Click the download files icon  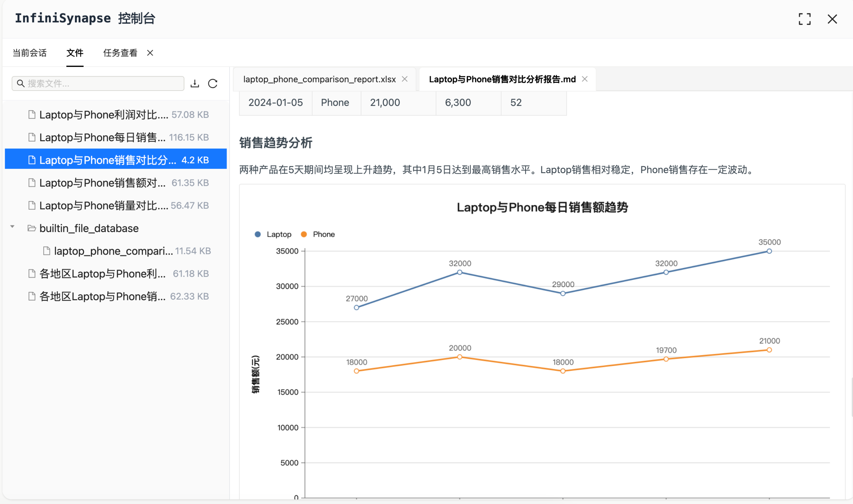pyautogui.click(x=195, y=83)
